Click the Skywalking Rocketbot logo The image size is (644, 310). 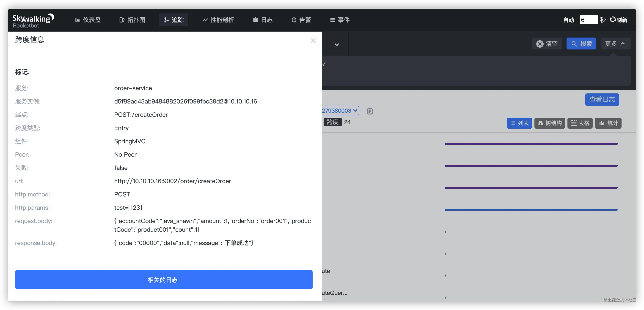click(33, 21)
